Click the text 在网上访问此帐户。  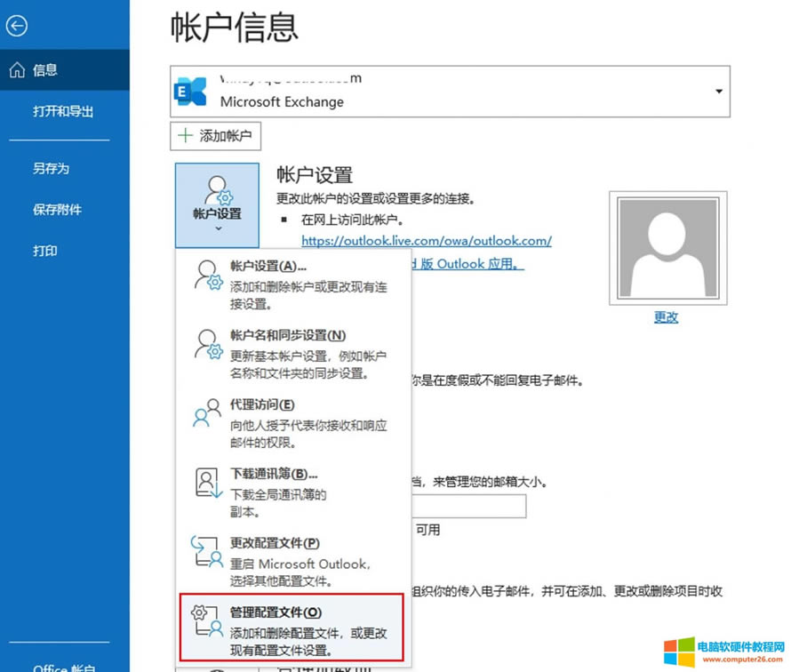pos(352,220)
